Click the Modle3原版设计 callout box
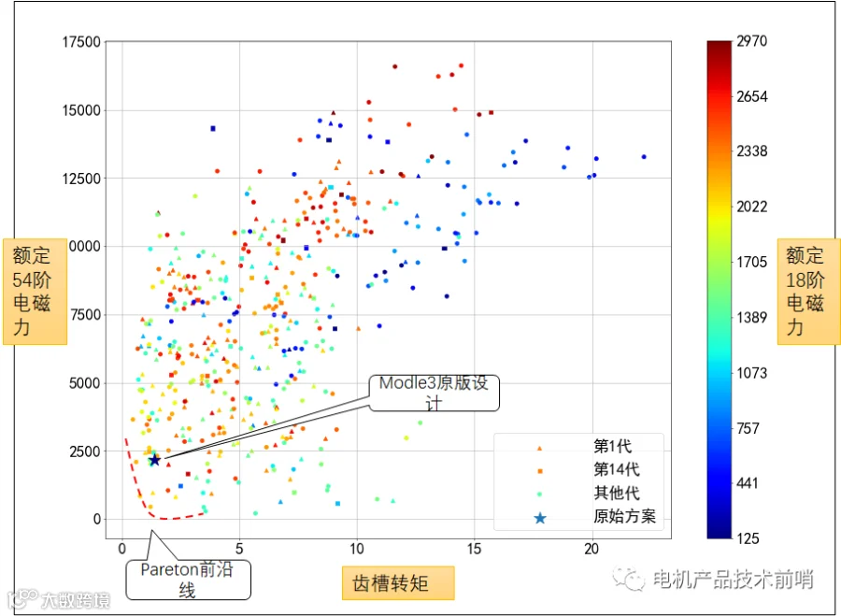 tap(435, 393)
